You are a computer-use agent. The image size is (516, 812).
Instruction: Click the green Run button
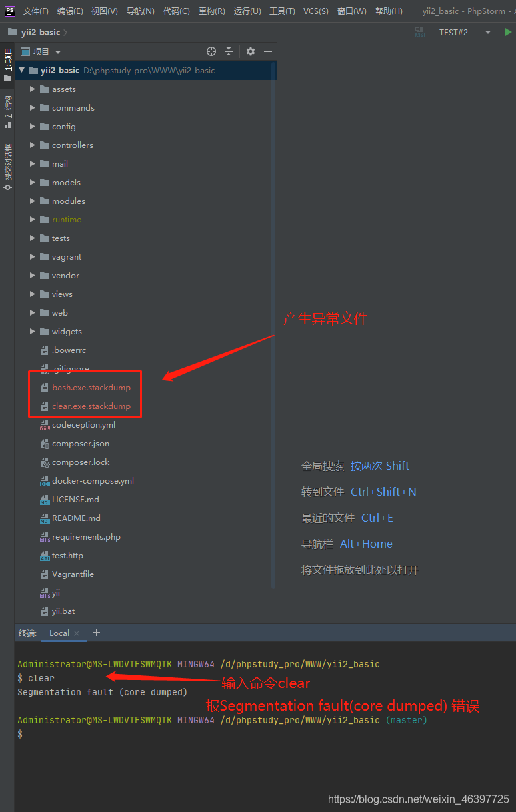point(508,32)
